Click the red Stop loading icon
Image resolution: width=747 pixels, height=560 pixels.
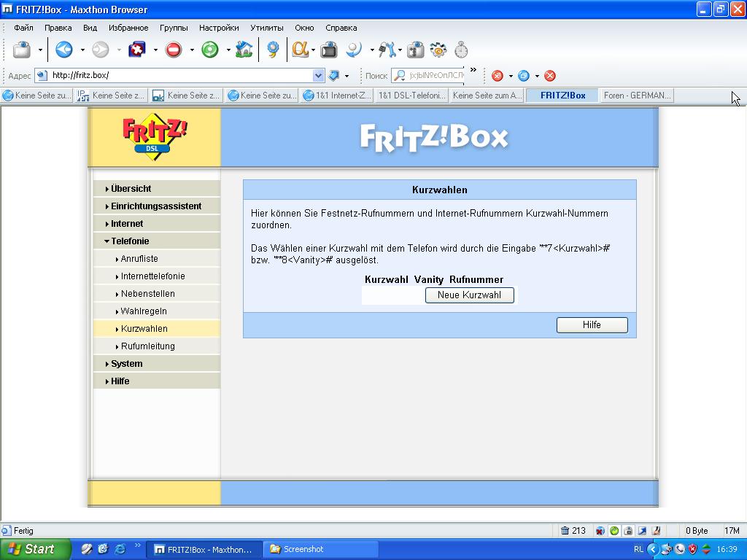pyautogui.click(x=174, y=50)
